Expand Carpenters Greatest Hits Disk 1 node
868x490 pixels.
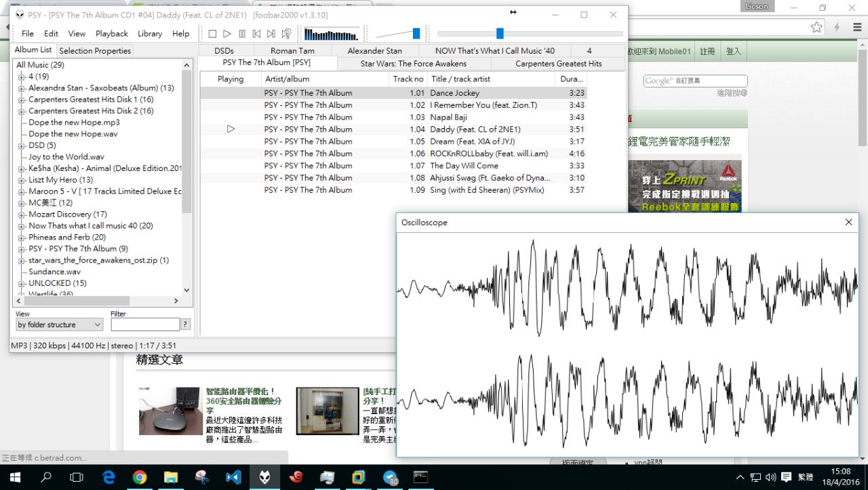click(x=22, y=100)
